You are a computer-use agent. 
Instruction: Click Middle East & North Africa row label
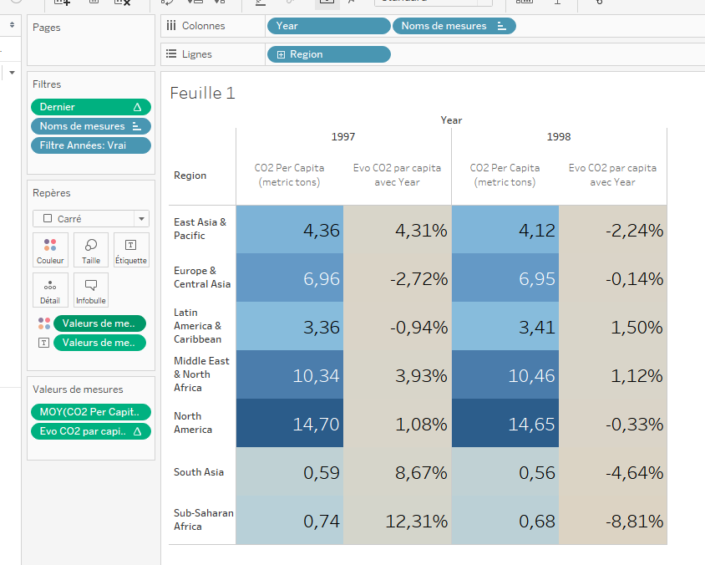201,374
